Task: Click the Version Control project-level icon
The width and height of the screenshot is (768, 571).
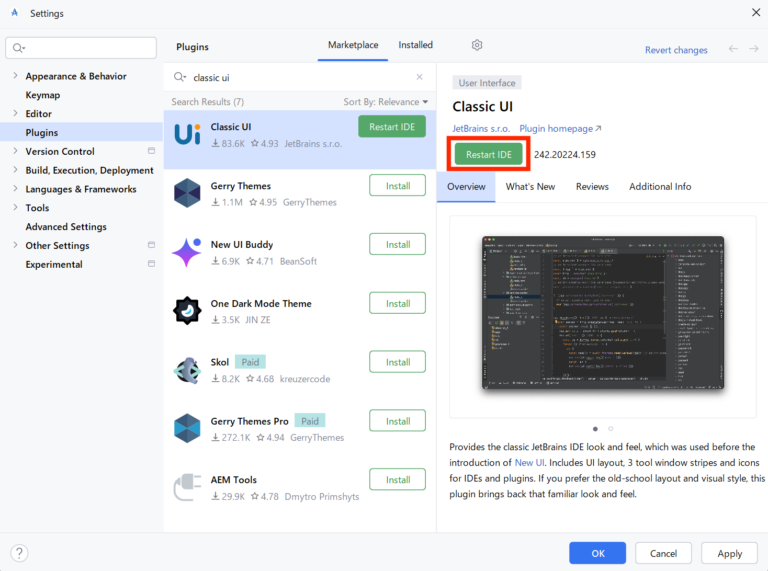Action: click(151, 151)
